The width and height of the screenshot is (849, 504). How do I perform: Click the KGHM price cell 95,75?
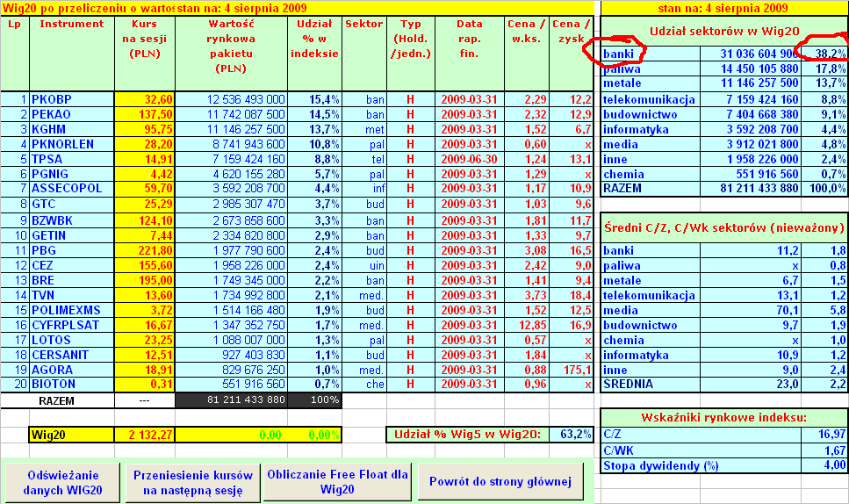(145, 129)
